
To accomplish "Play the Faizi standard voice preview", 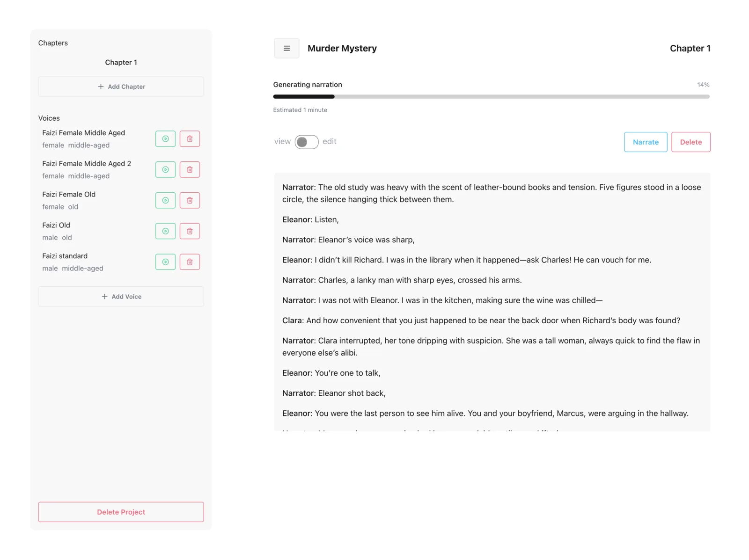I will [165, 262].
